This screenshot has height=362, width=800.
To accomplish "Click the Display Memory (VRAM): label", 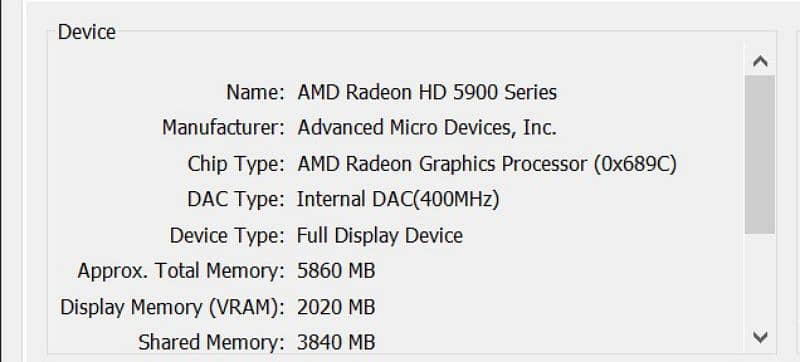I will [x=172, y=307].
